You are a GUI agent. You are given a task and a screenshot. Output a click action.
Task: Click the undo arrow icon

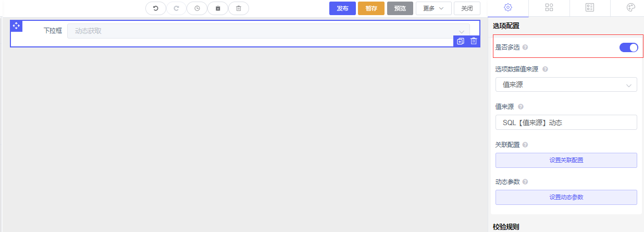click(x=155, y=8)
